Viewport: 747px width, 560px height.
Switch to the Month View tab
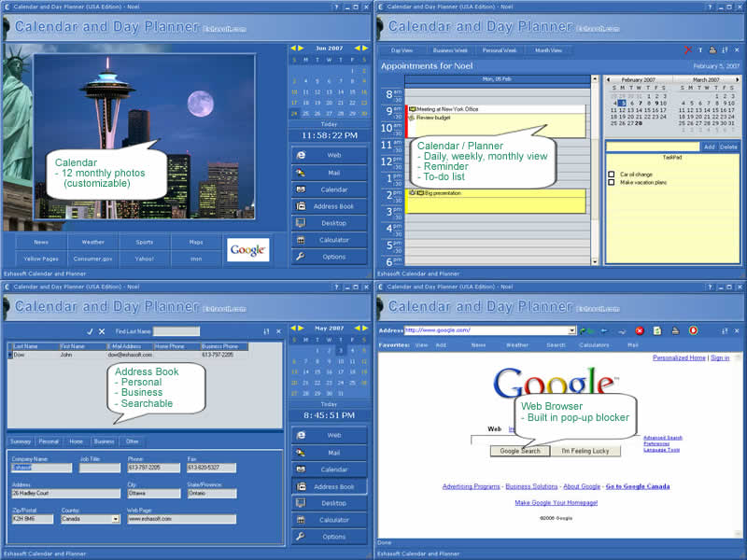548,50
